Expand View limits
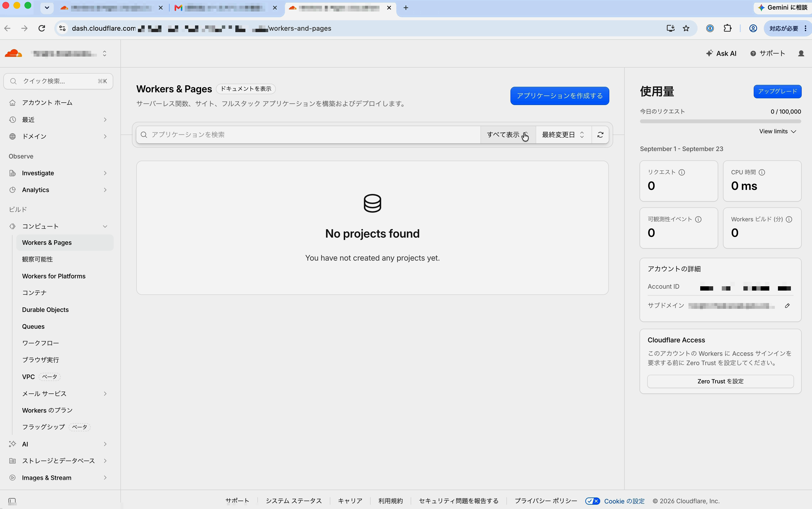Screen dimensions: 812x509 point(777,131)
